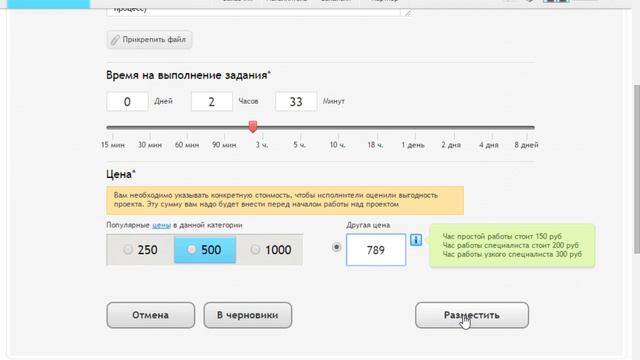Select the 500 price radio option
640x360 pixels.
[191, 249]
